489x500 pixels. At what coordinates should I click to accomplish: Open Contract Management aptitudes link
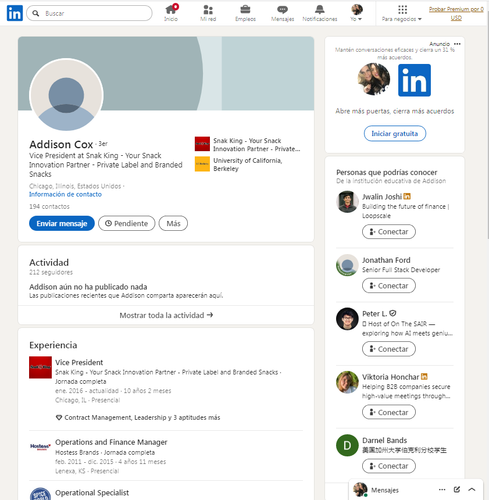(138, 417)
